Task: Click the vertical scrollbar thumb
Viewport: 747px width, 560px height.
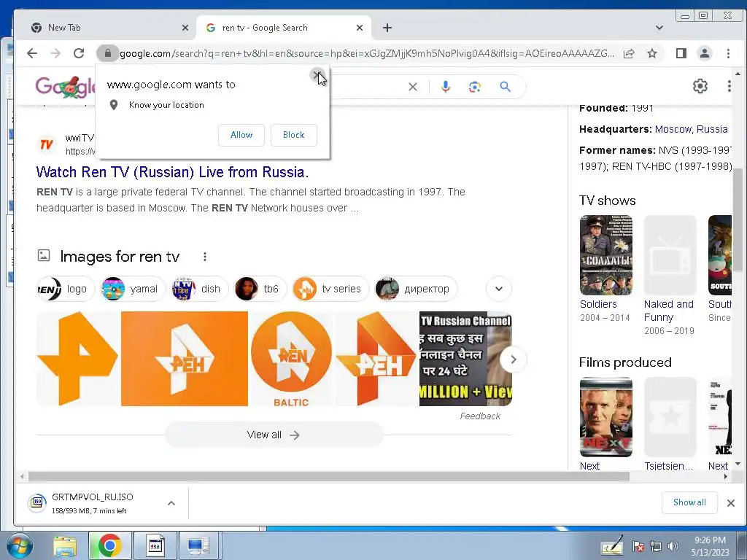Action: 738,219
